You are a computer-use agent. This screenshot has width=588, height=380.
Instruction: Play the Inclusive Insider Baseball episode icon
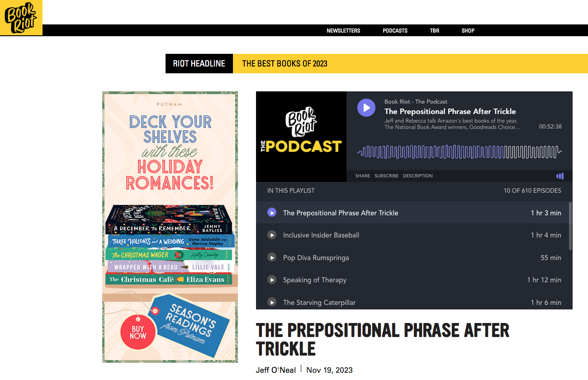272,235
